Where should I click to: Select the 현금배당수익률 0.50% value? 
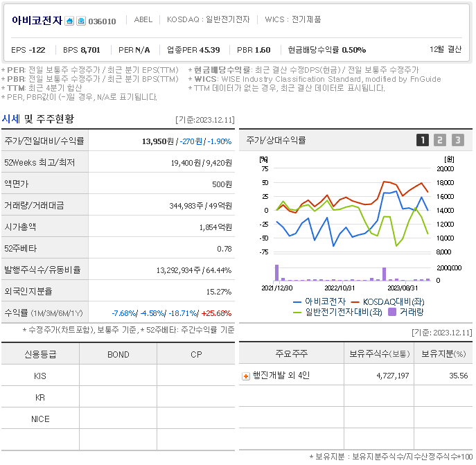click(326, 50)
